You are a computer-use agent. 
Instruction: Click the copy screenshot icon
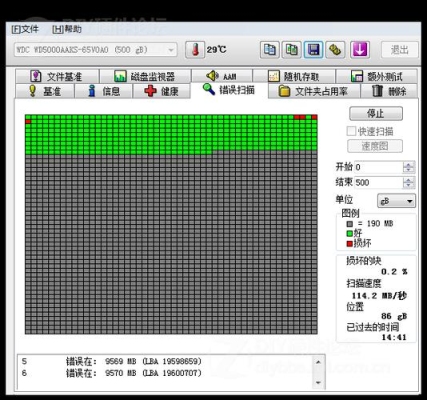click(x=292, y=50)
